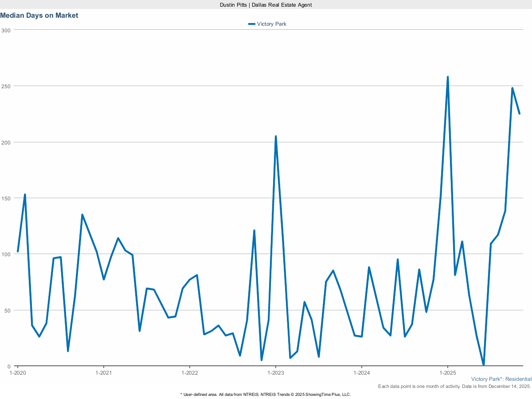
Task: Select the 1-2021 x-axis label
Action: [104, 373]
